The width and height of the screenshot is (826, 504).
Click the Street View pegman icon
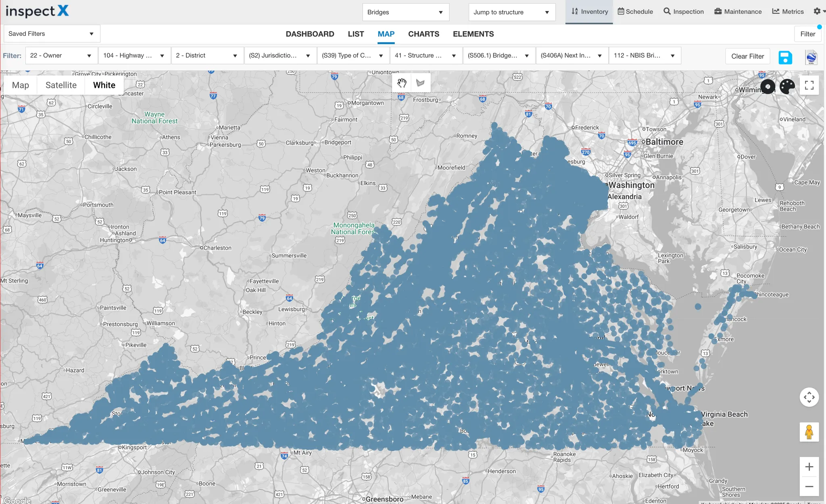tap(809, 432)
